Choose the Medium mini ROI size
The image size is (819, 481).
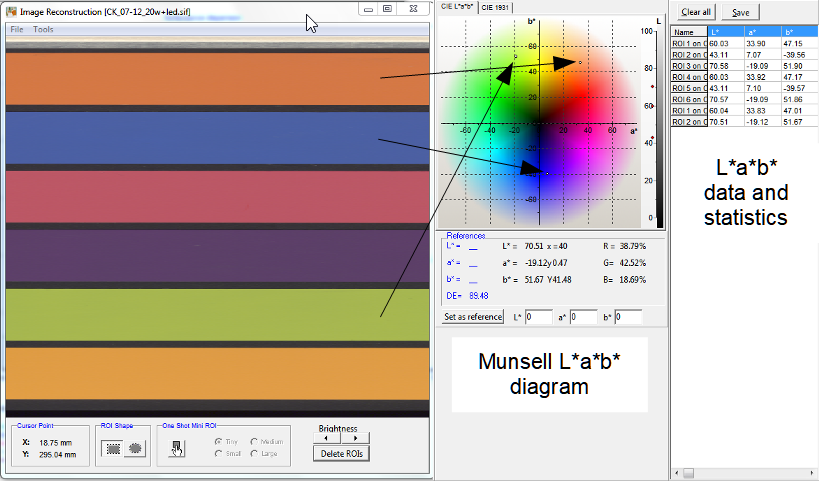coord(254,441)
